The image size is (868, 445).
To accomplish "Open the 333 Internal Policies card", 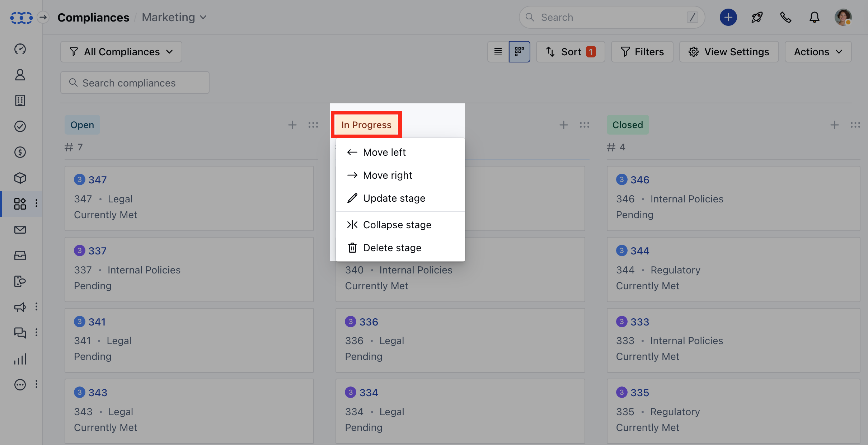I will pyautogui.click(x=733, y=340).
